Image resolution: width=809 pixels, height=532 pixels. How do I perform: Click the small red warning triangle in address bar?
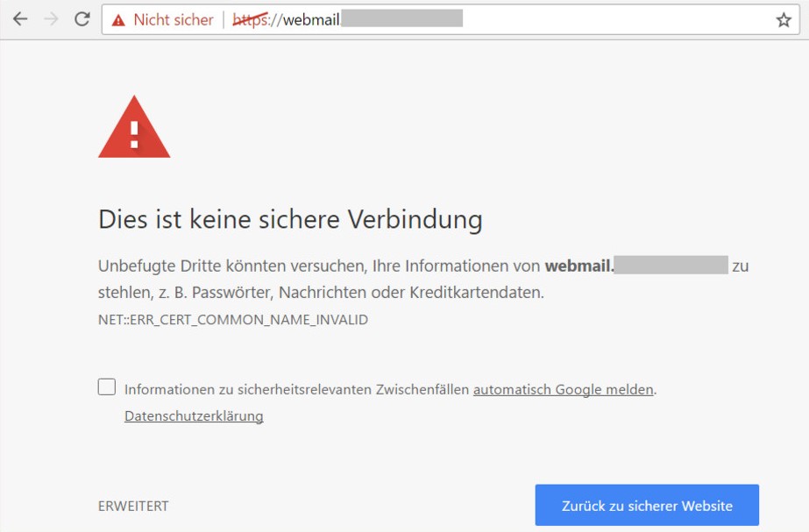118,20
